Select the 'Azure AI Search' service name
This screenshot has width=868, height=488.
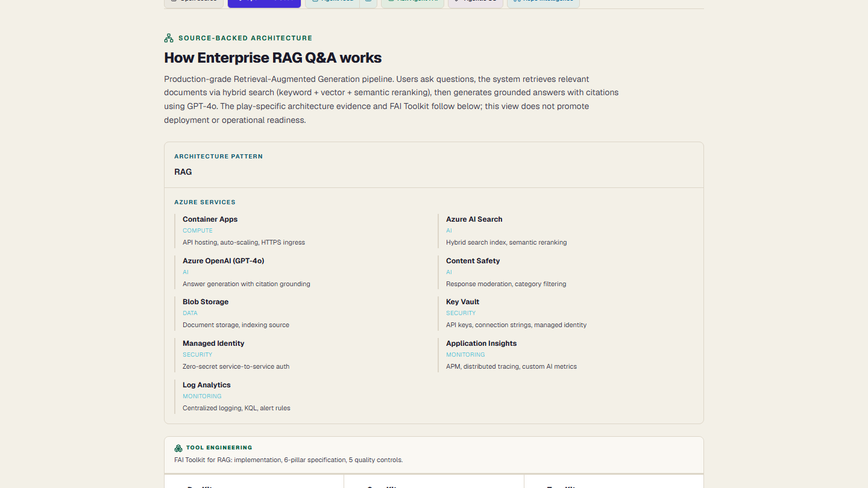click(x=474, y=219)
